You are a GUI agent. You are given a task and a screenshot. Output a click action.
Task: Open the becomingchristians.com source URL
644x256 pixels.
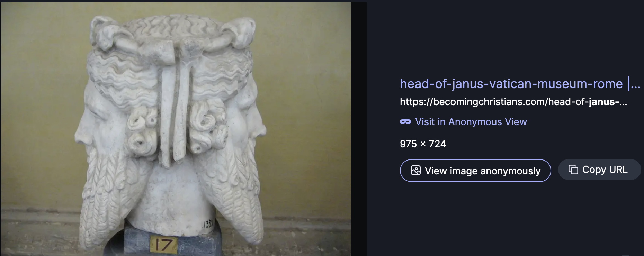coord(513,102)
